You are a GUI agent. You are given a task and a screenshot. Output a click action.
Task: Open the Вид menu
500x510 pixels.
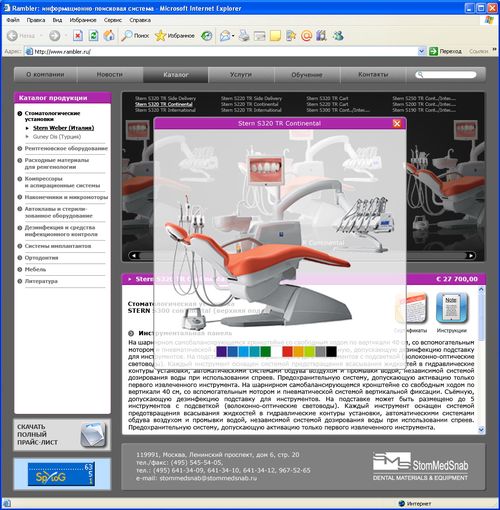click(57, 20)
